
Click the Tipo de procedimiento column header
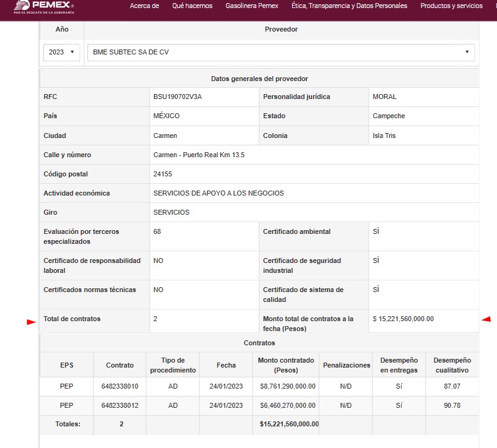[x=173, y=365]
